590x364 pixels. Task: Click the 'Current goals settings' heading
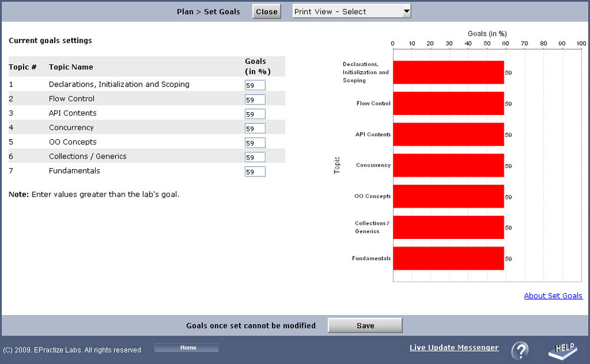coord(50,41)
